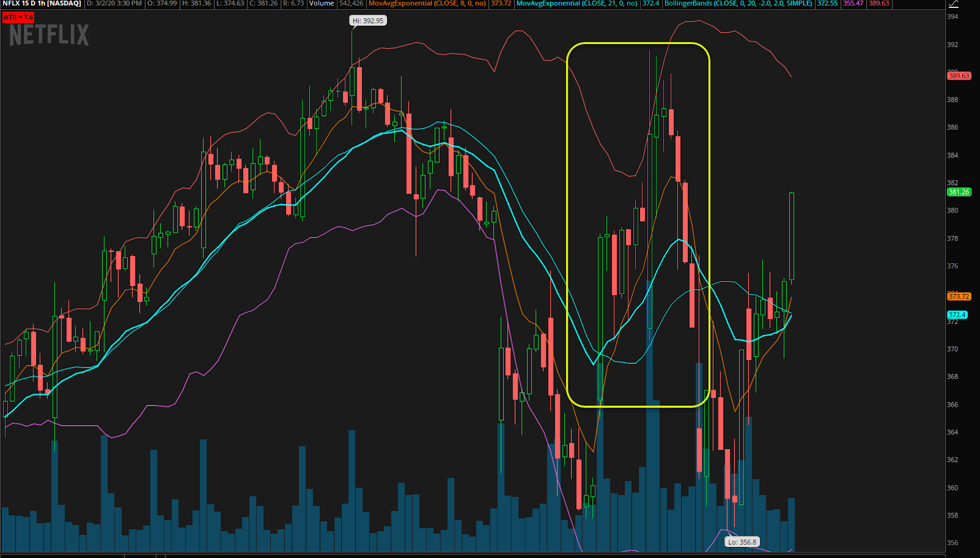The height and width of the screenshot is (558, 980).
Task: Click the chart scale icon above price axis
Action: (x=953, y=4)
